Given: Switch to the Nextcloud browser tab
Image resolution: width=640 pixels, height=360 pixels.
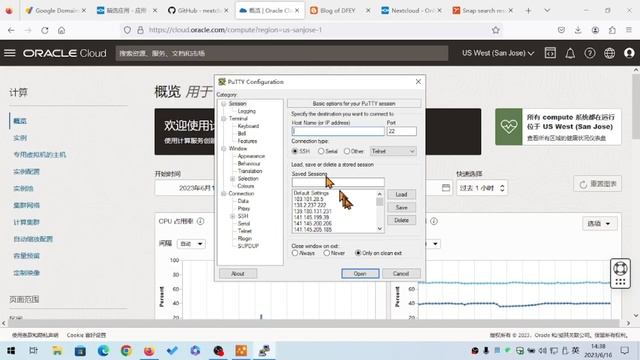Looking at the screenshot, I should click(411, 11).
